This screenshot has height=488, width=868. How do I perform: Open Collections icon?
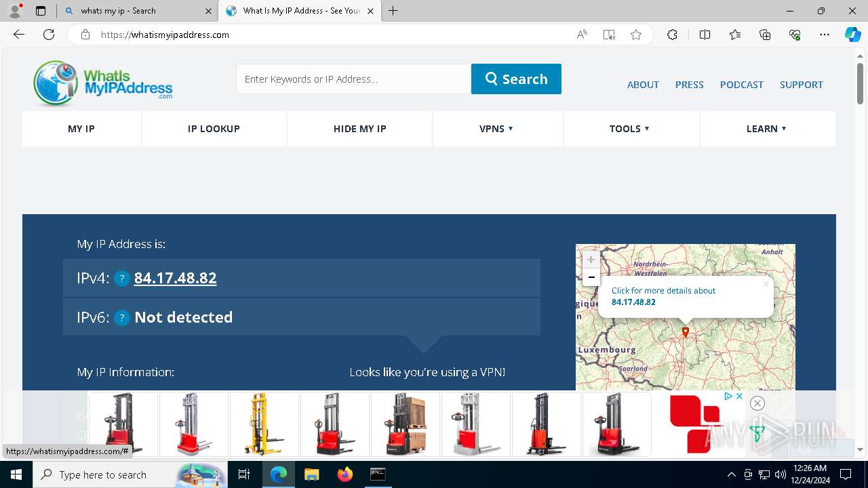[x=765, y=35]
